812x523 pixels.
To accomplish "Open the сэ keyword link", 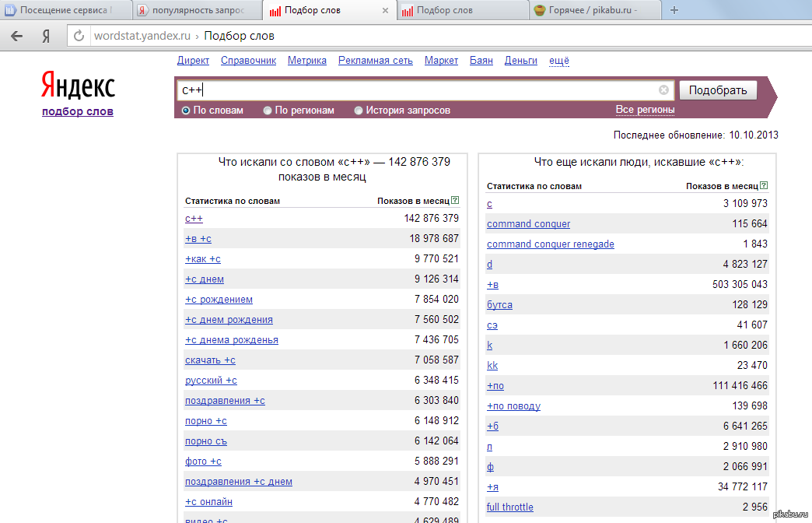I will click(492, 325).
